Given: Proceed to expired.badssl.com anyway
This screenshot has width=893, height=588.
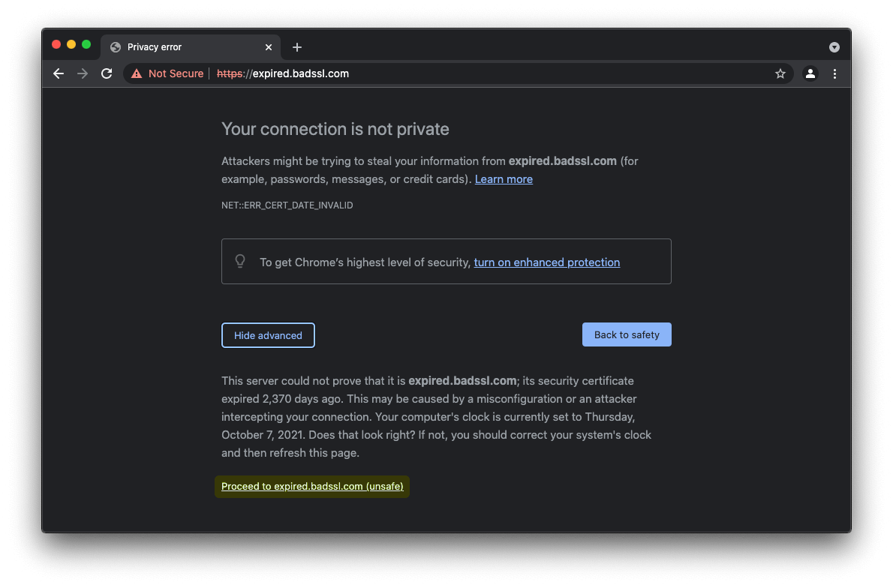Looking at the screenshot, I should point(311,486).
